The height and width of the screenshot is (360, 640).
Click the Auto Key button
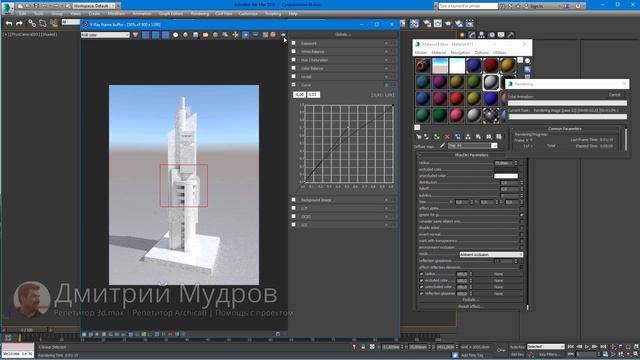coord(517,347)
